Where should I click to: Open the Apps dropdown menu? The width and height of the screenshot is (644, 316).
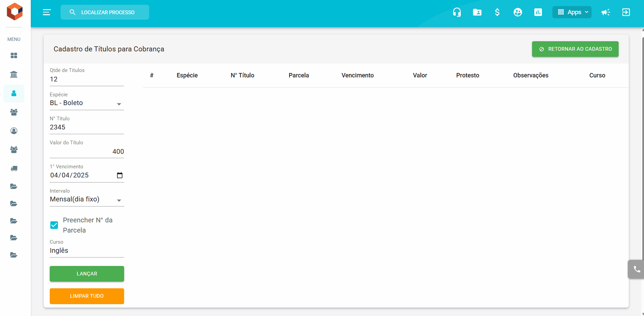[x=572, y=12]
